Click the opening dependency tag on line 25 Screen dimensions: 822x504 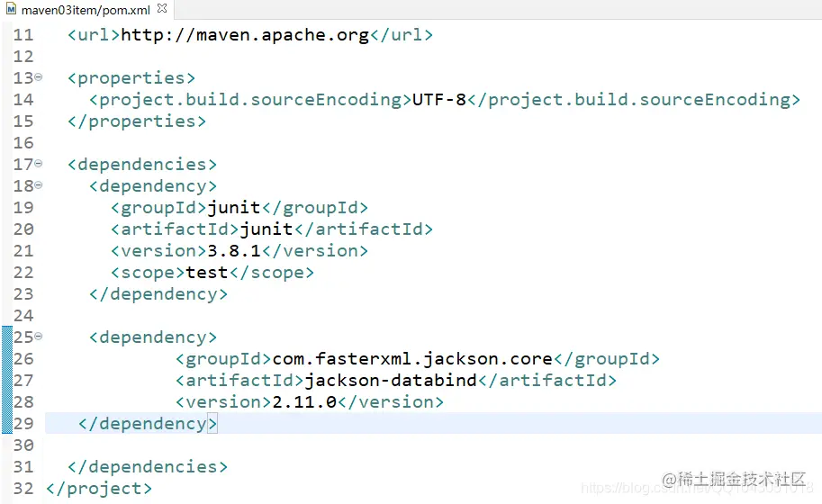[152, 337]
